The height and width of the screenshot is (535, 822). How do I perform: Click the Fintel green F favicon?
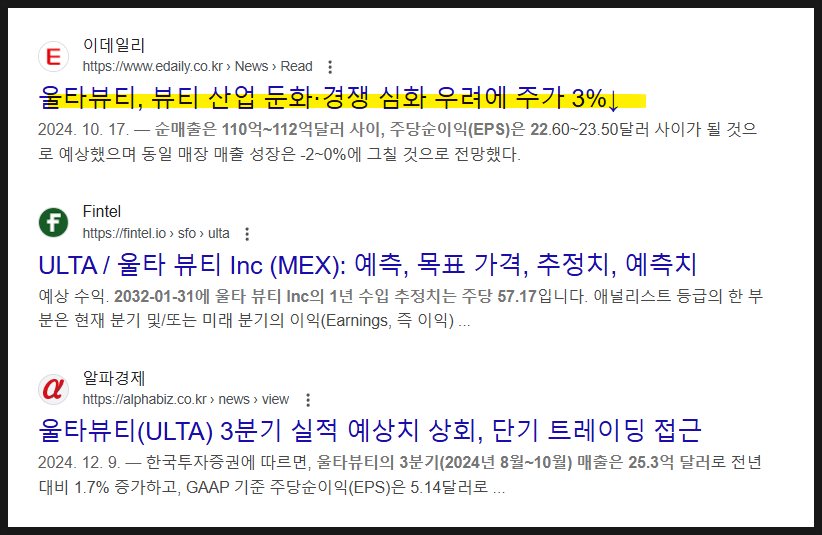point(53,223)
